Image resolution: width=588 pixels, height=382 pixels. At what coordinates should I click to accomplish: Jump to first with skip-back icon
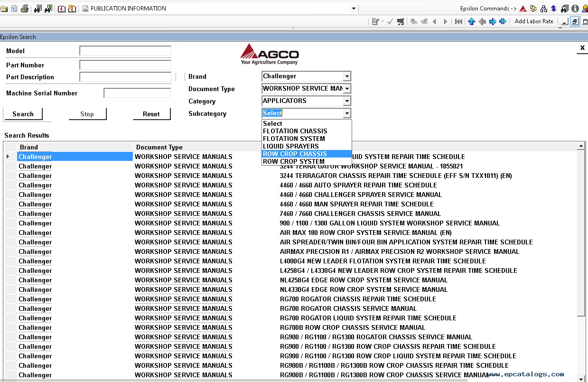459,21
